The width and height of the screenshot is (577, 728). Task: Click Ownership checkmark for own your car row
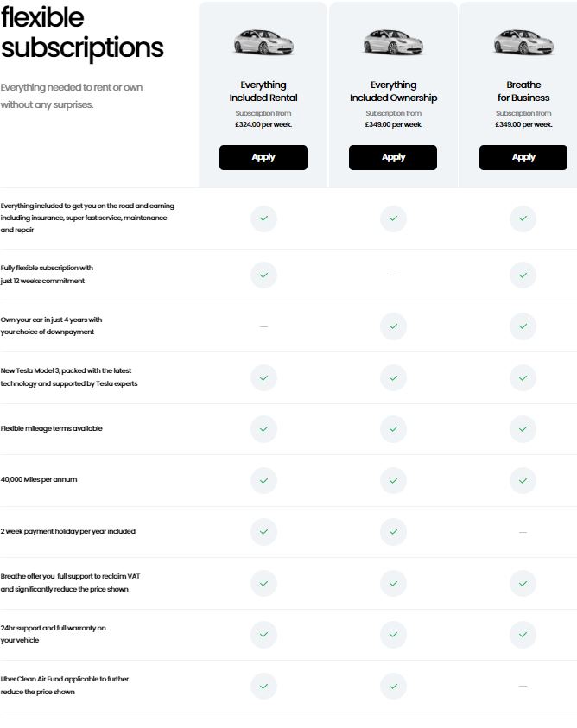(x=393, y=326)
